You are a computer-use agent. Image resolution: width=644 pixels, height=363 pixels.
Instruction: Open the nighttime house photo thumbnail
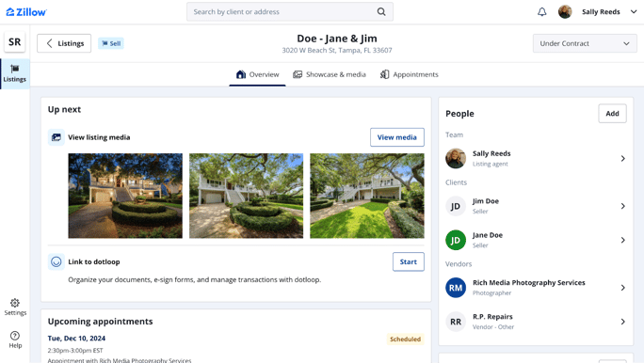tap(125, 196)
